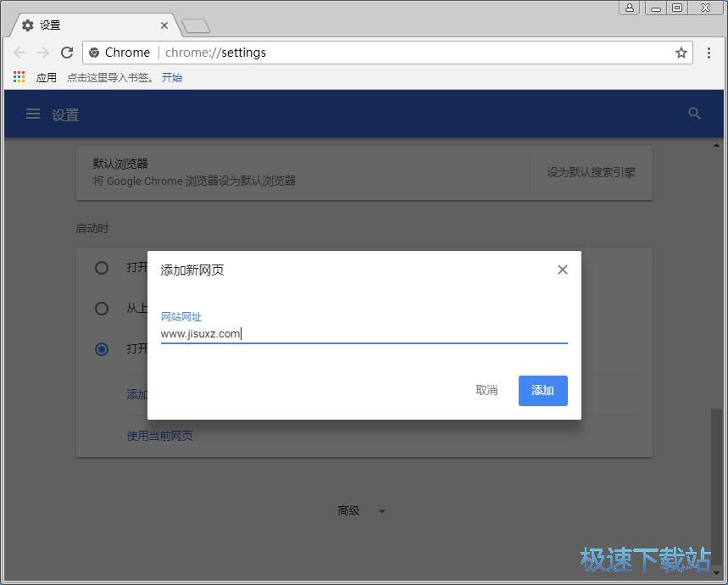The width and height of the screenshot is (728, 585).
Task: Close the Chrome window
Action: [705, 8]
